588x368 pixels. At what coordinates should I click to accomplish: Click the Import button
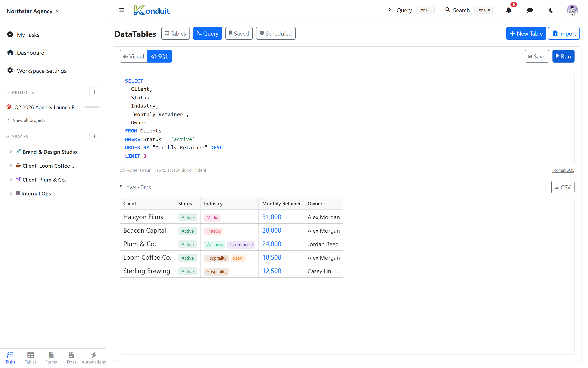tap(564, 33)
